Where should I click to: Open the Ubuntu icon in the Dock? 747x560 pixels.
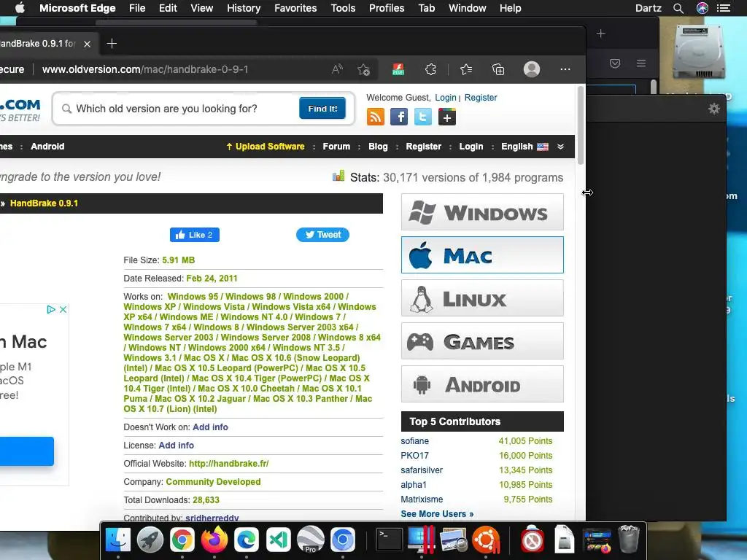coord(486,540)
